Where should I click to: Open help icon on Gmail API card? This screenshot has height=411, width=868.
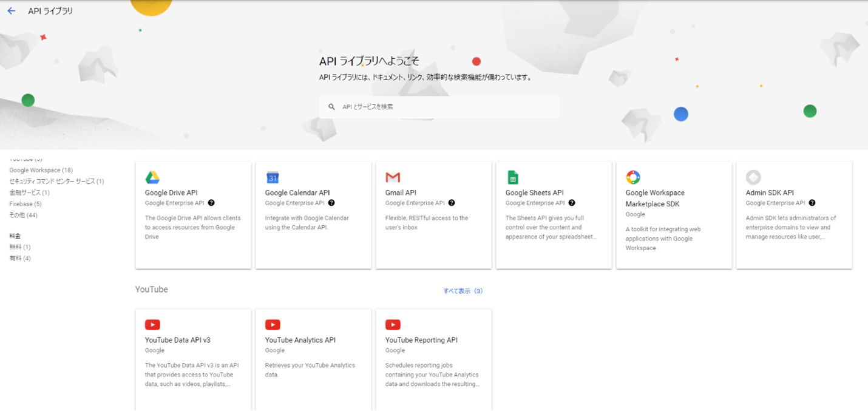[x=452, y=203]
